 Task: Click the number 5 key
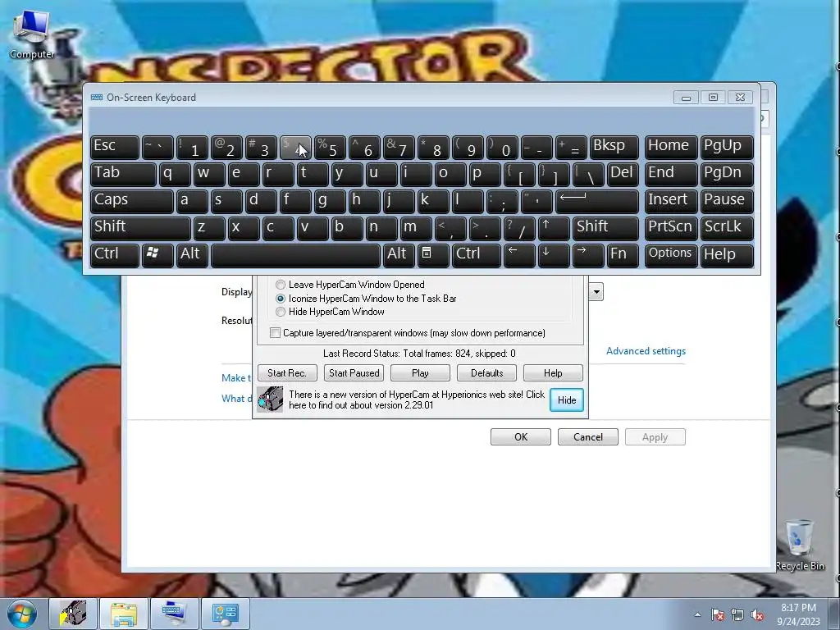pyautogui.click(x=330, y=148)
